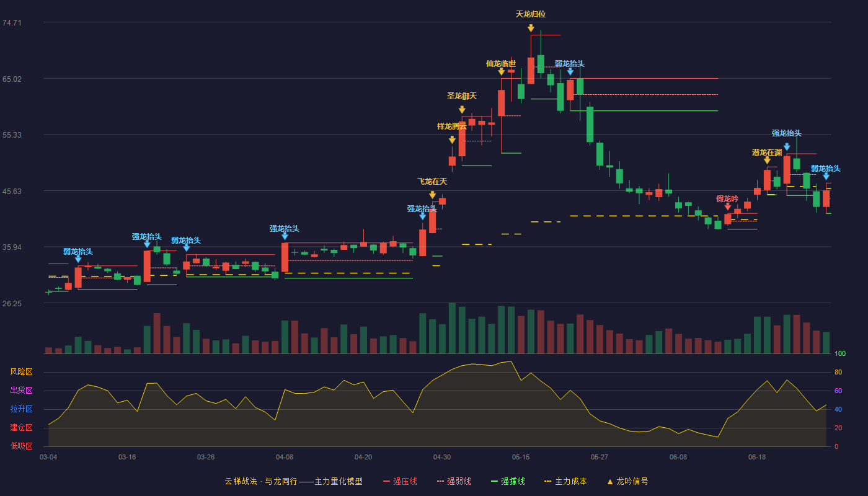
Task: Click the magenta 60 indicator axis value
Action: pyautogui.click(x=838, y=391)
